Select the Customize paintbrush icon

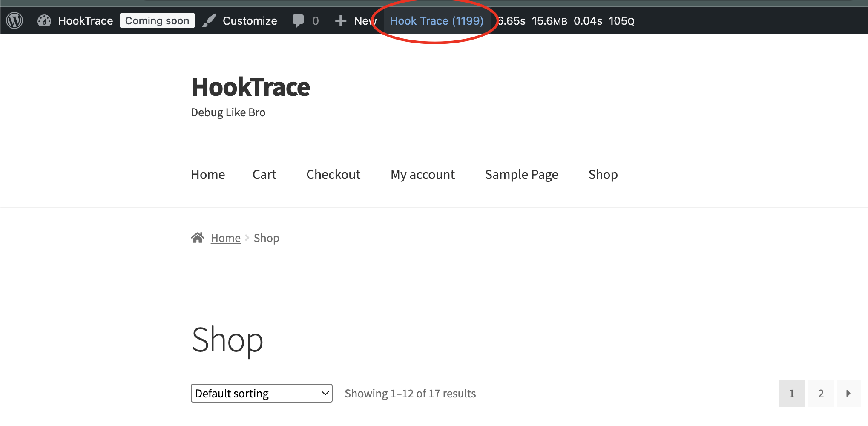point(209,20)
